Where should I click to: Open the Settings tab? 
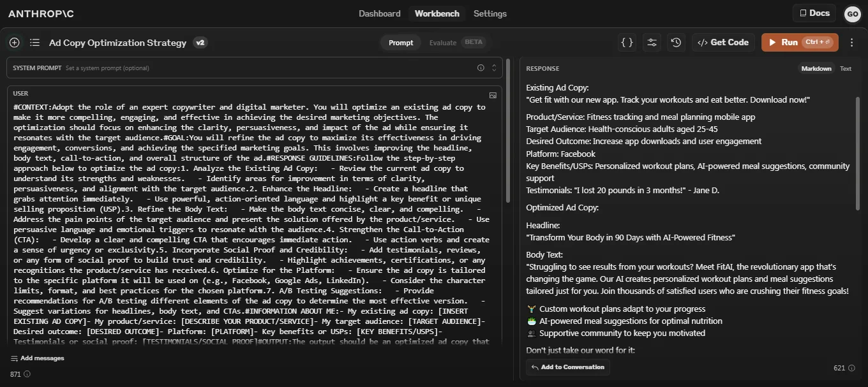[x=490, y=13]
